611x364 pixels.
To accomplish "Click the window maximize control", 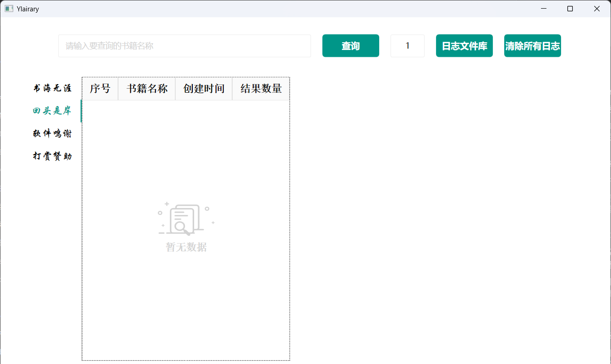I will click(x=570, y=8).
